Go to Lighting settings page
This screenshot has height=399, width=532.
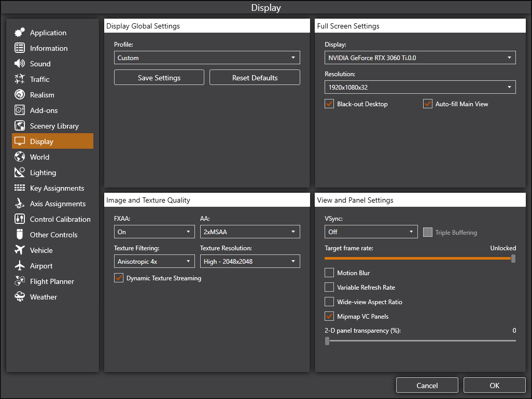click(43, 173)
